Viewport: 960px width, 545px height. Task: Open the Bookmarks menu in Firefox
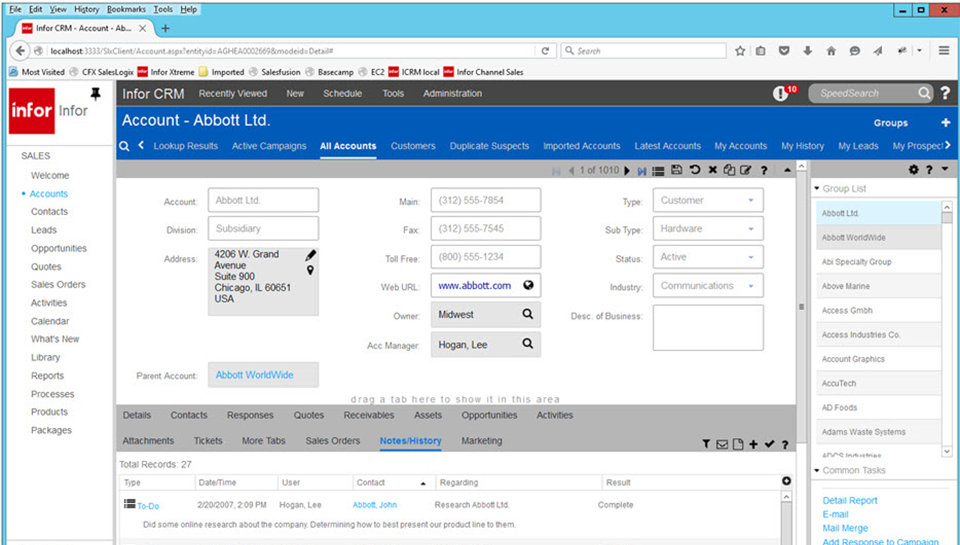click(126, 9)
